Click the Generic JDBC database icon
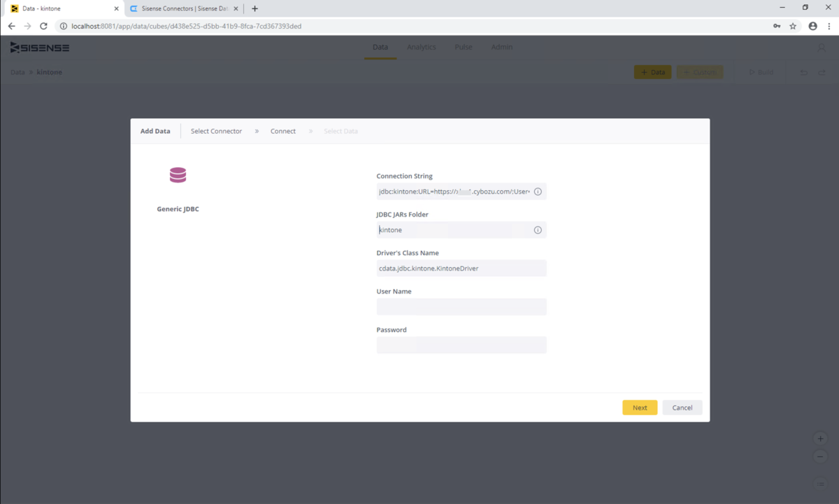This screenshot has height=504, width=839. click(178, 175)
